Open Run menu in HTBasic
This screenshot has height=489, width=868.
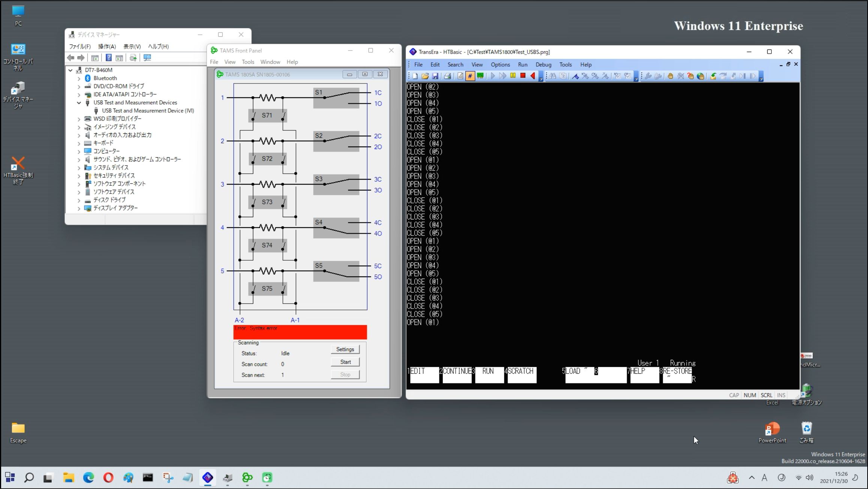pyautogui.click(x=523, y=64)
